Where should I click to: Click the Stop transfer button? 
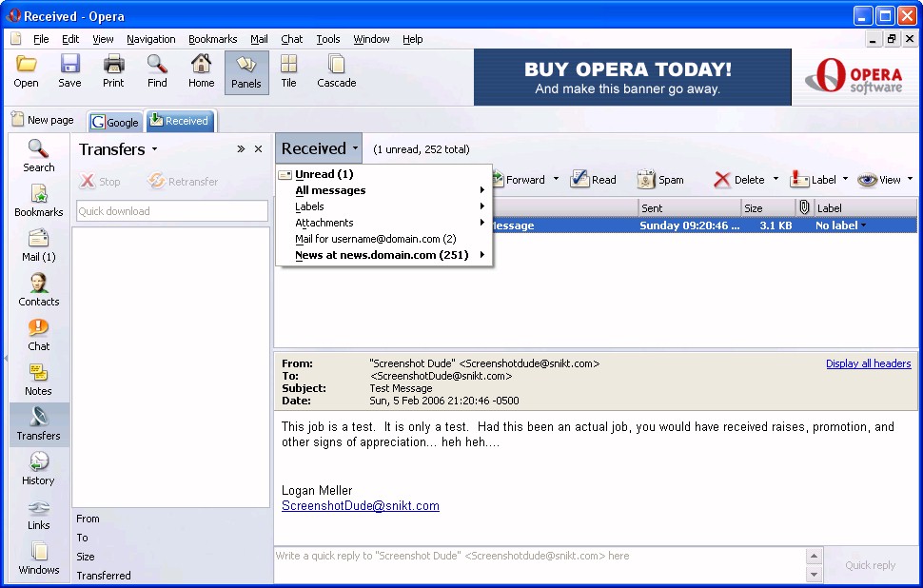tap(100, 182)
